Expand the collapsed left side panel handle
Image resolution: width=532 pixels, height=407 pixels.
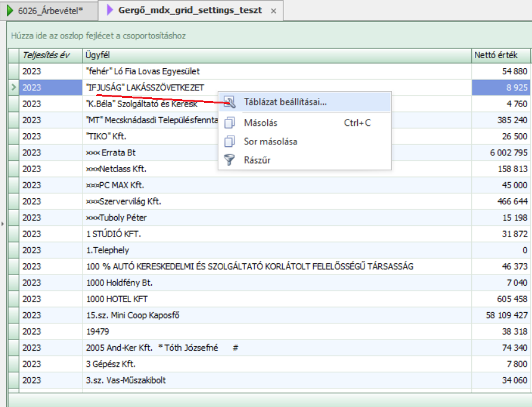[x=2, y=223]
